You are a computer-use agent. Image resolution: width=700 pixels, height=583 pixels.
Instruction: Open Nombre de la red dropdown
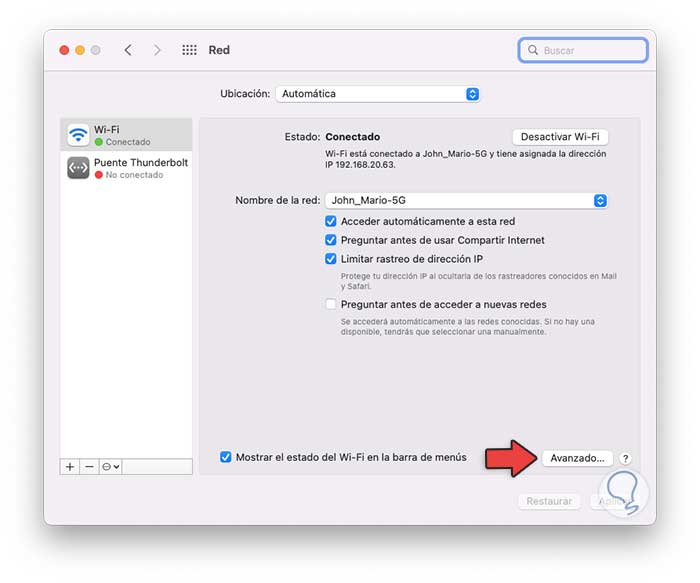coord(466,200)
